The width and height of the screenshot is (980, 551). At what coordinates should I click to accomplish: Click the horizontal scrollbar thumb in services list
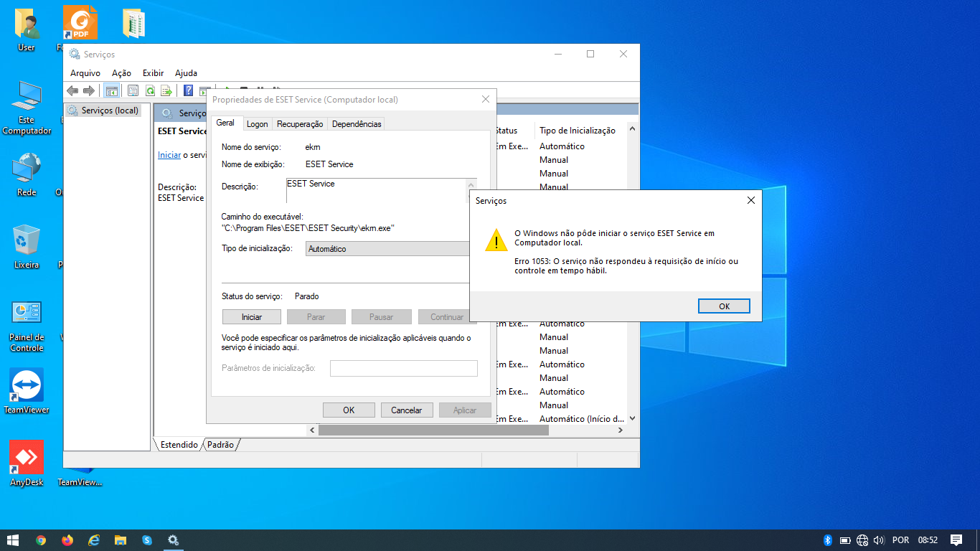point(433,430)
